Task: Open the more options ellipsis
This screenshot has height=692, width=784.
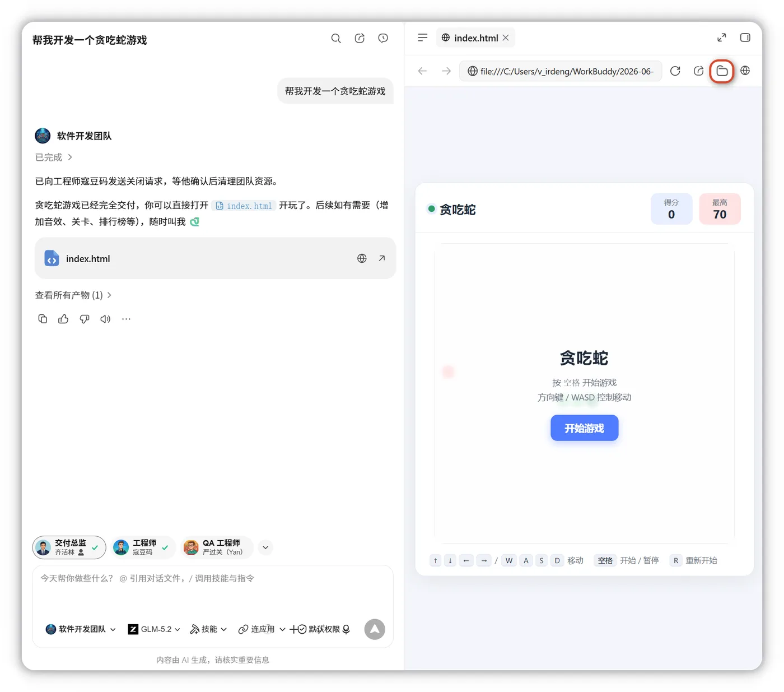Action: click(127, 319)
